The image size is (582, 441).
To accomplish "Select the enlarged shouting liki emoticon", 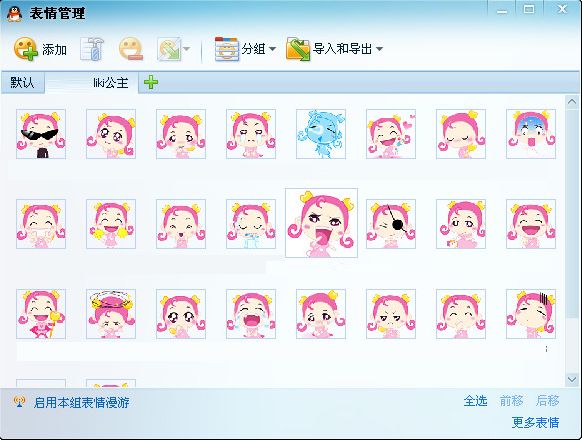I will [x=321, y=223].
